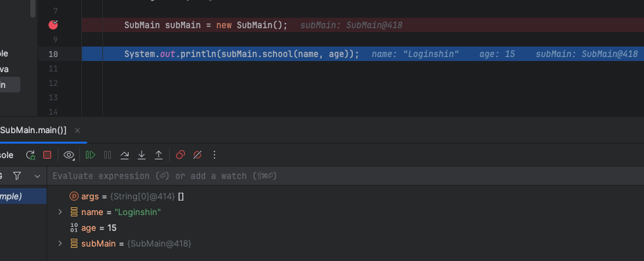Open the View Breakpoints dialog

tap(180, 155)
